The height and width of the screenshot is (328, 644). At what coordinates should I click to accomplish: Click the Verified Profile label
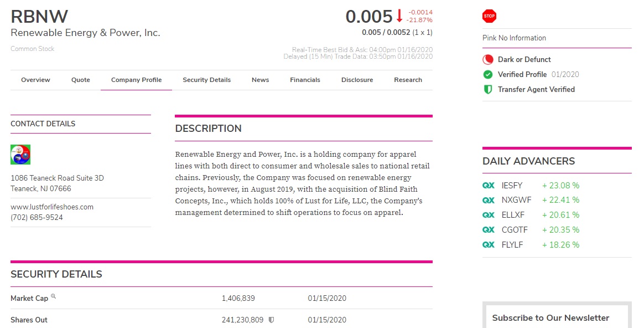pos(522,74)
